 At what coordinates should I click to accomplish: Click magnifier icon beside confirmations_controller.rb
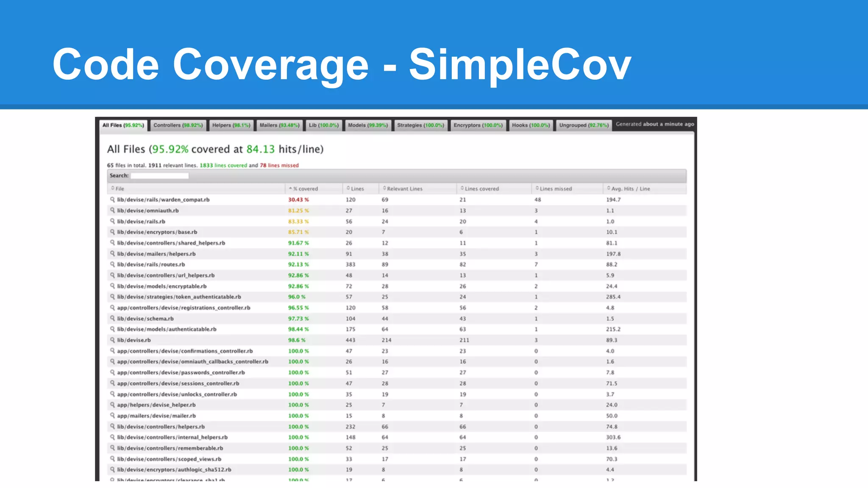pyautogui.click(x=112, y=351)
